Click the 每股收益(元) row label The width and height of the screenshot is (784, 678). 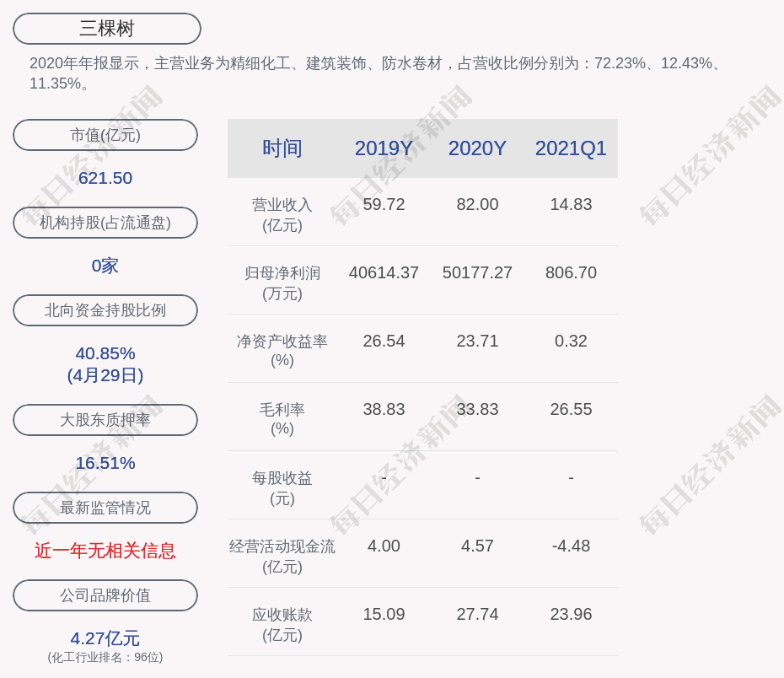coord(282,488)
